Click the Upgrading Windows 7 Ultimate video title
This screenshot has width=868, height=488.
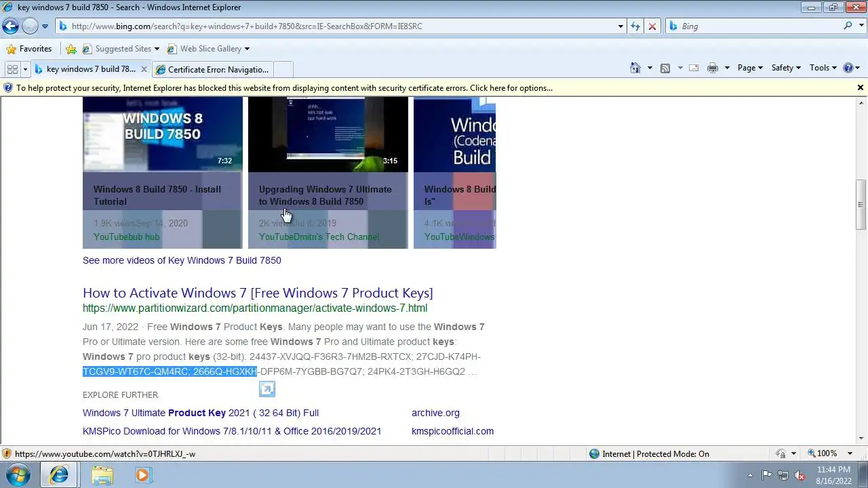[325, 195]
